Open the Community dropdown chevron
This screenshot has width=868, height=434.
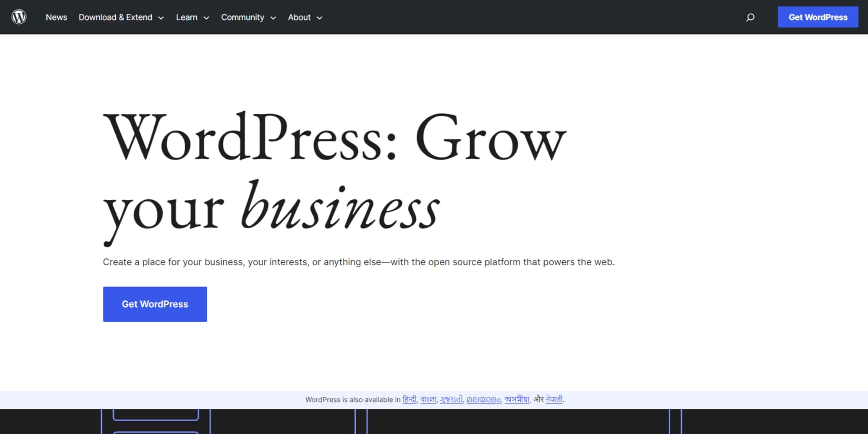click(273, 18)
